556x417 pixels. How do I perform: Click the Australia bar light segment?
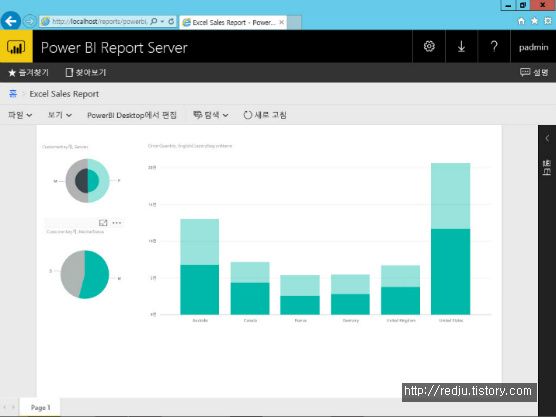(200, 242)
